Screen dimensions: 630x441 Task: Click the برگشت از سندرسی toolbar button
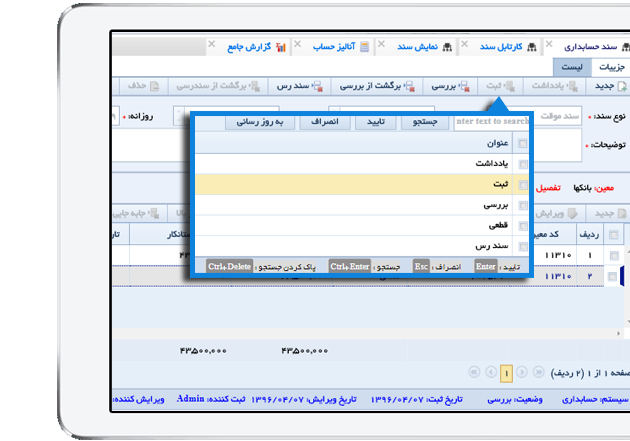point(217,86)
